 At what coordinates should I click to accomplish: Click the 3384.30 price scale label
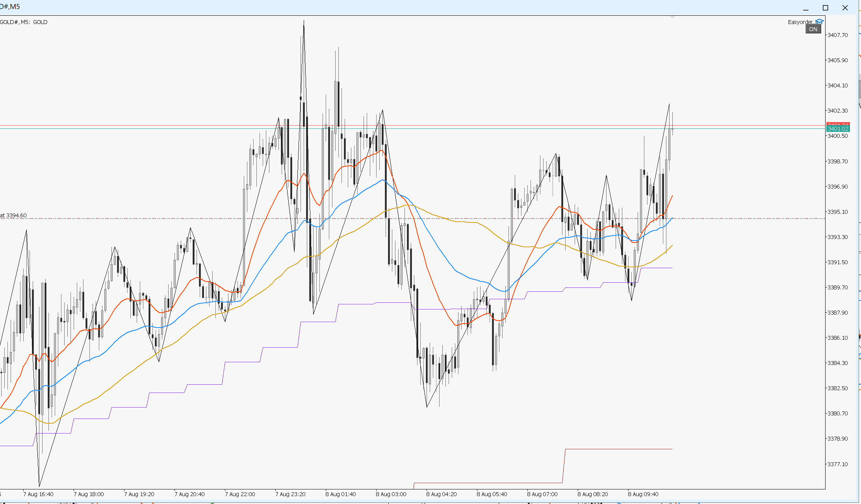(x=838, y=363)
